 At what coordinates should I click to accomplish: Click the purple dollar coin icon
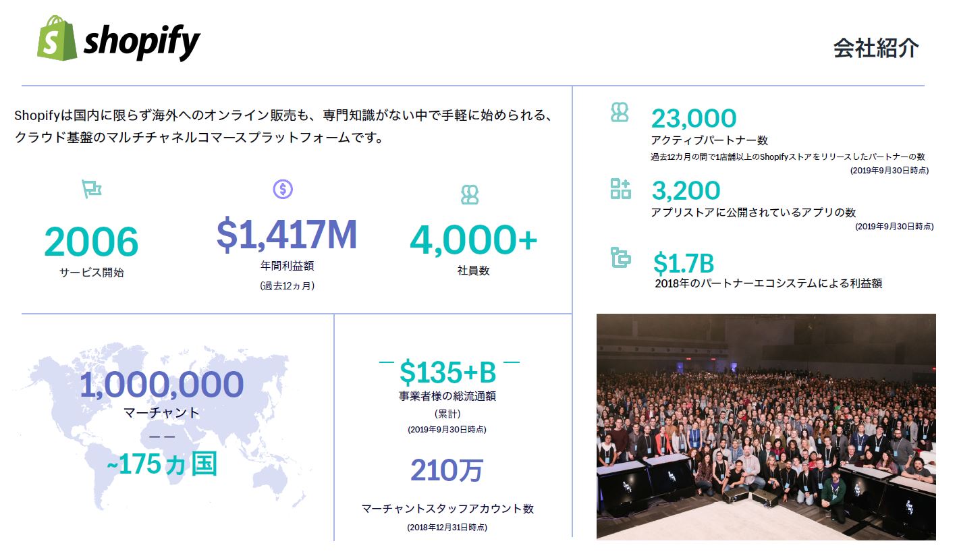tap(283, 189)
